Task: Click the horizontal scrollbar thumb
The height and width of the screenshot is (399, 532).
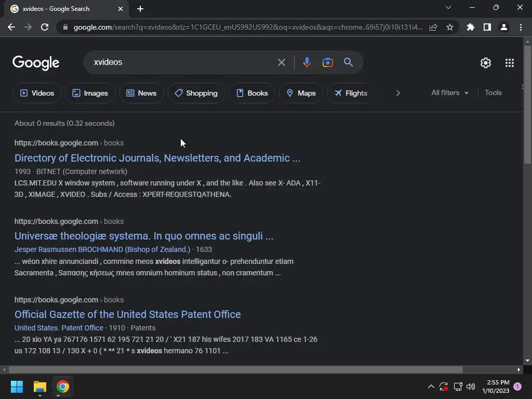Action: 236,369
